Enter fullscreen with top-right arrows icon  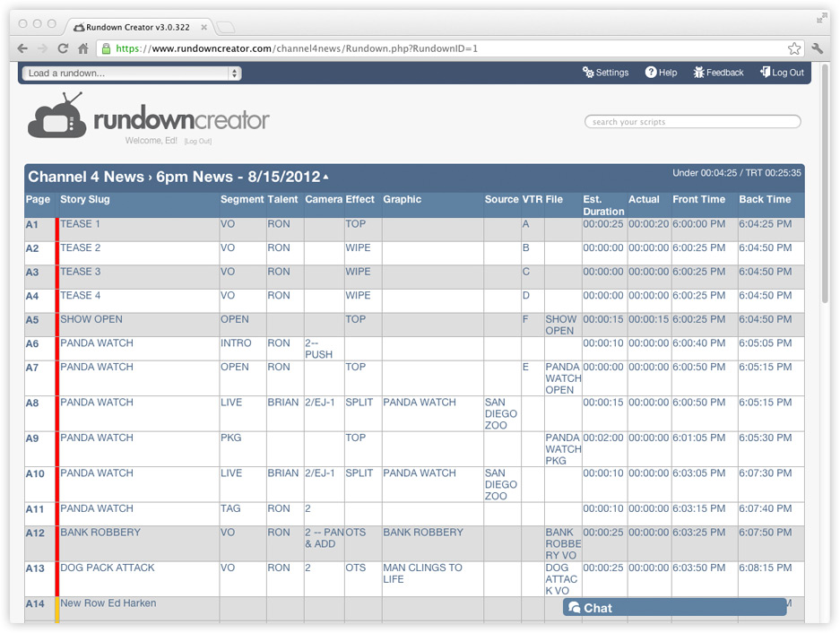821,19
